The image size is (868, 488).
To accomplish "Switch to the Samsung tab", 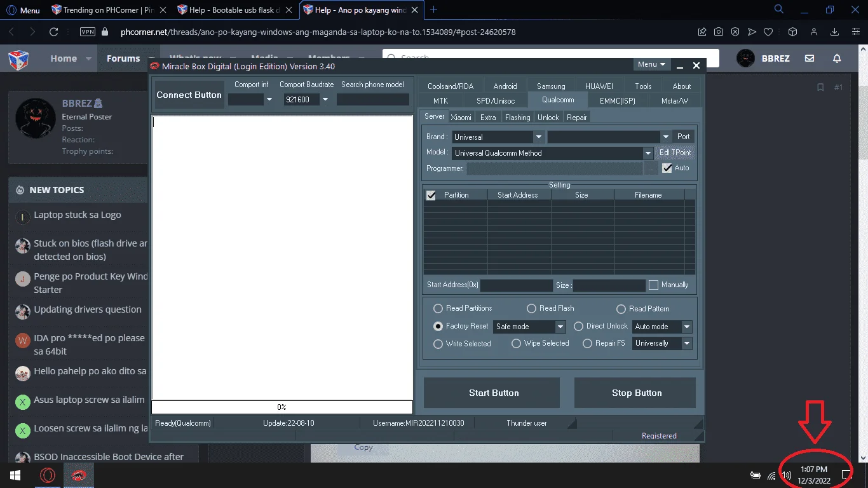I will 551,86.
